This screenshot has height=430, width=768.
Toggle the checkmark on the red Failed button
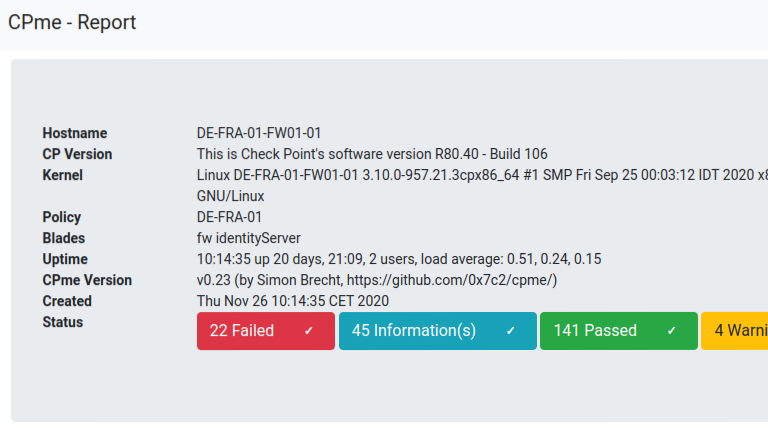tap(309, 331)
